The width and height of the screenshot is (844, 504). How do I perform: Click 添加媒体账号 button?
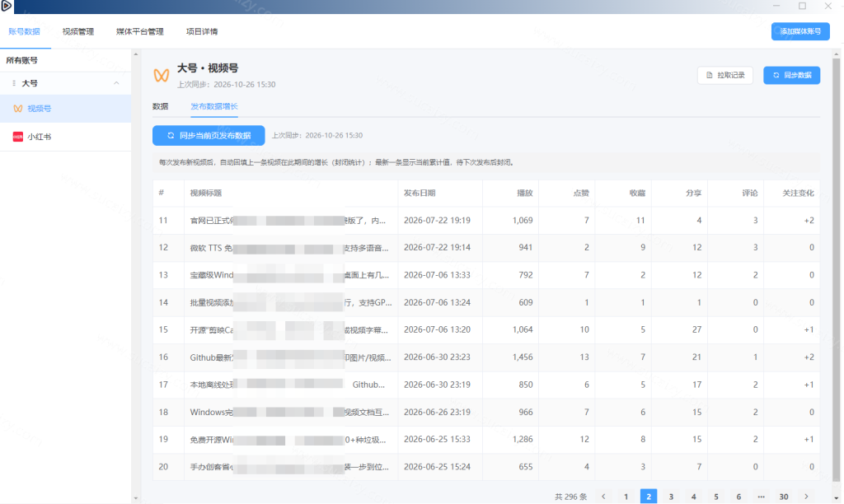tap(800, 31)
